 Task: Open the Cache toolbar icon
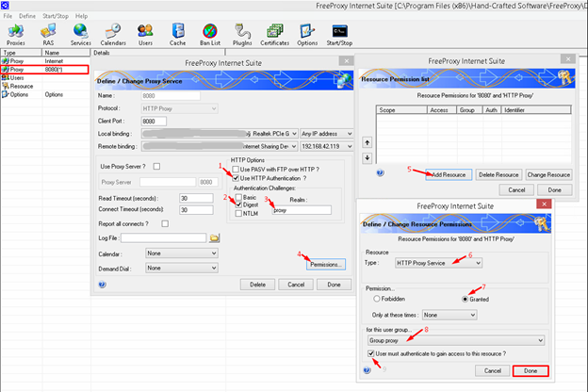tap(177, 35)
